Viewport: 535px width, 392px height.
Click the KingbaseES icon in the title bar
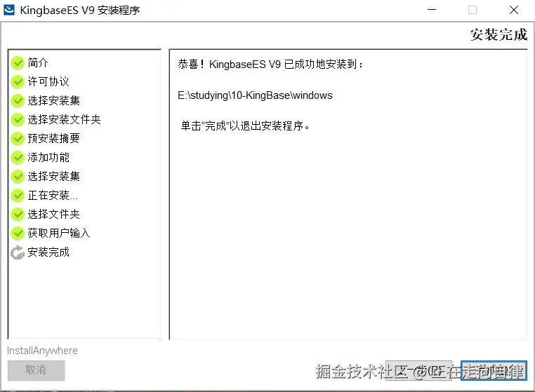point(9,10)
